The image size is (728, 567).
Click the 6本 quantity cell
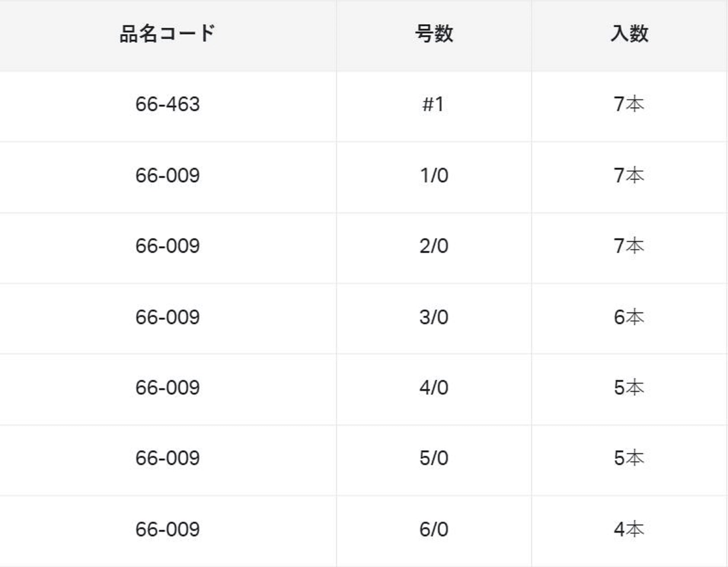click(629, 317)
